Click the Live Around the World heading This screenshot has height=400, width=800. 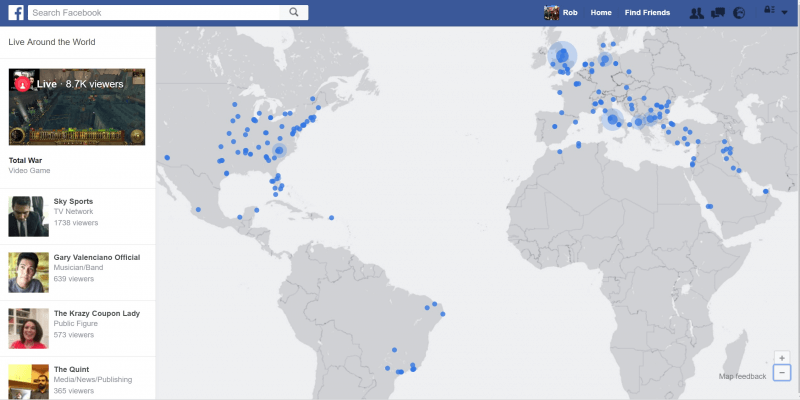52,42
